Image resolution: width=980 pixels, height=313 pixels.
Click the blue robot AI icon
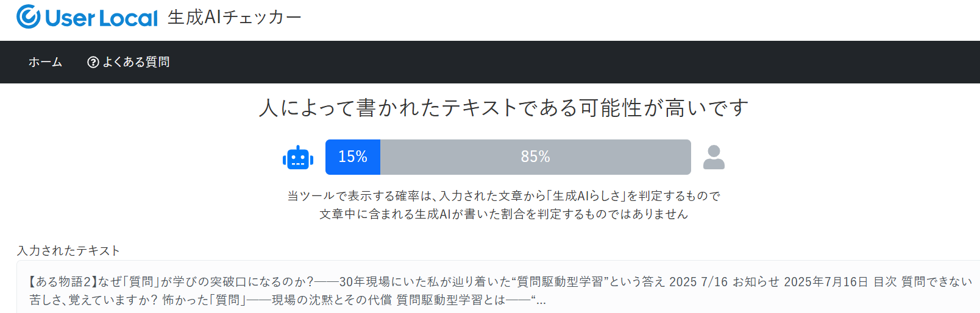pos(298,157)
